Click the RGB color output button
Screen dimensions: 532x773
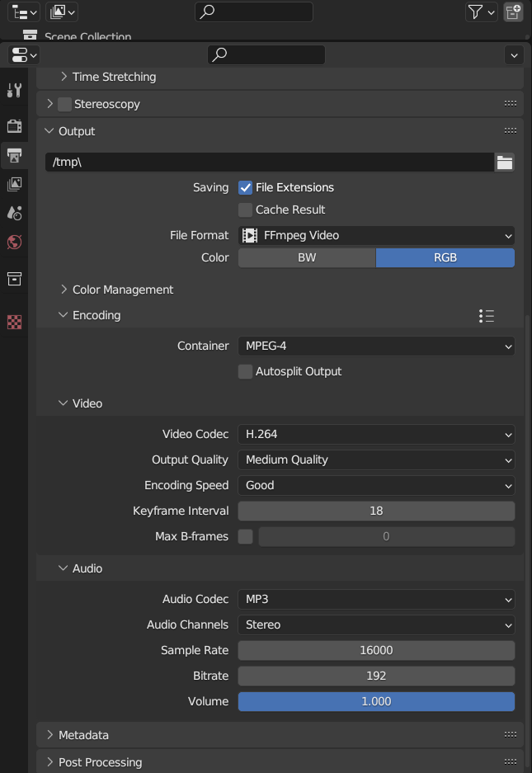[445, 257]
